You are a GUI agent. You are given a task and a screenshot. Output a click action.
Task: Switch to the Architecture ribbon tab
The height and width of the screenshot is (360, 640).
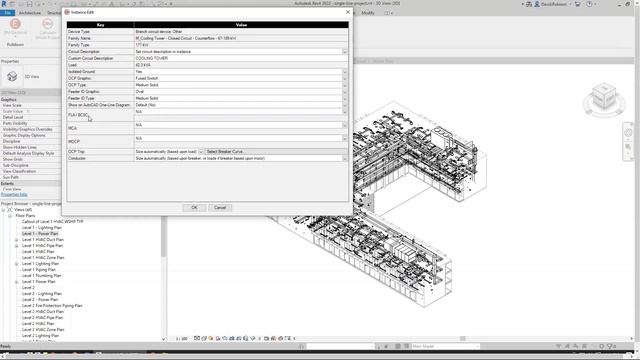(x=30, y=13)
